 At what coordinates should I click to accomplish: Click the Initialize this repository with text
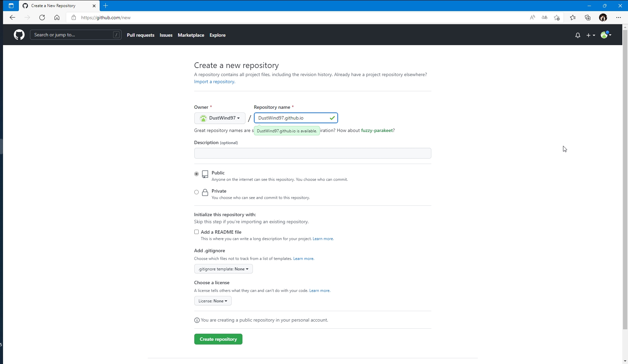[225, 214]
